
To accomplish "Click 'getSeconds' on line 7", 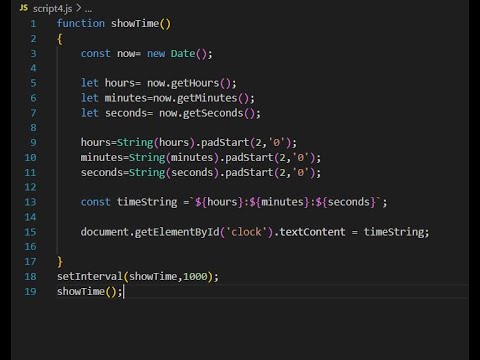I will pyautogui.click(x=213, y=113).
